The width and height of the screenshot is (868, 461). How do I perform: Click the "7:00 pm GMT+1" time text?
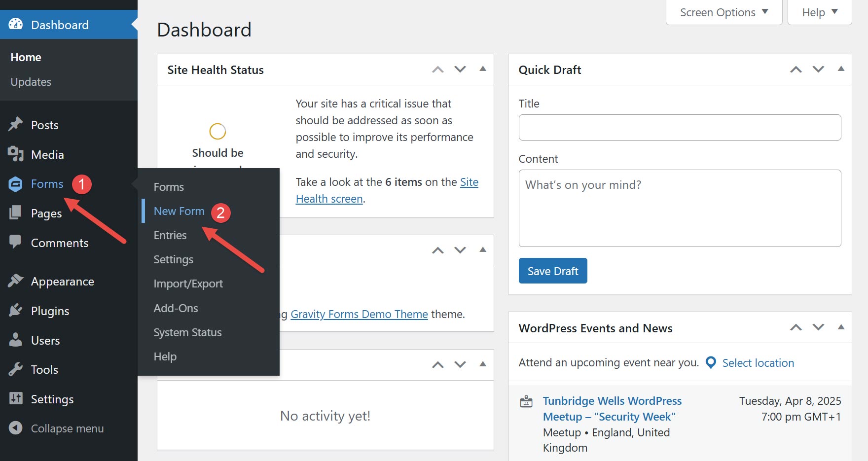coord(801,417)
